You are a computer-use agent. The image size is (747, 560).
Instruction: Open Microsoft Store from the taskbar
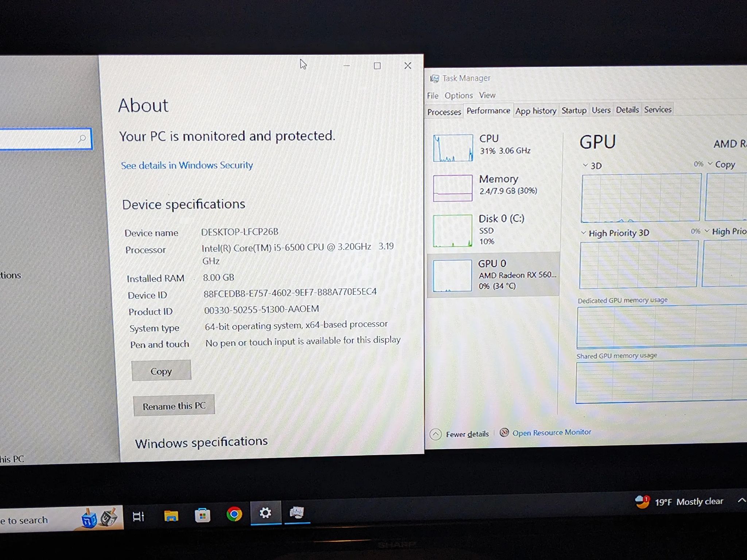pyautogui.click(x=202, y=515)
